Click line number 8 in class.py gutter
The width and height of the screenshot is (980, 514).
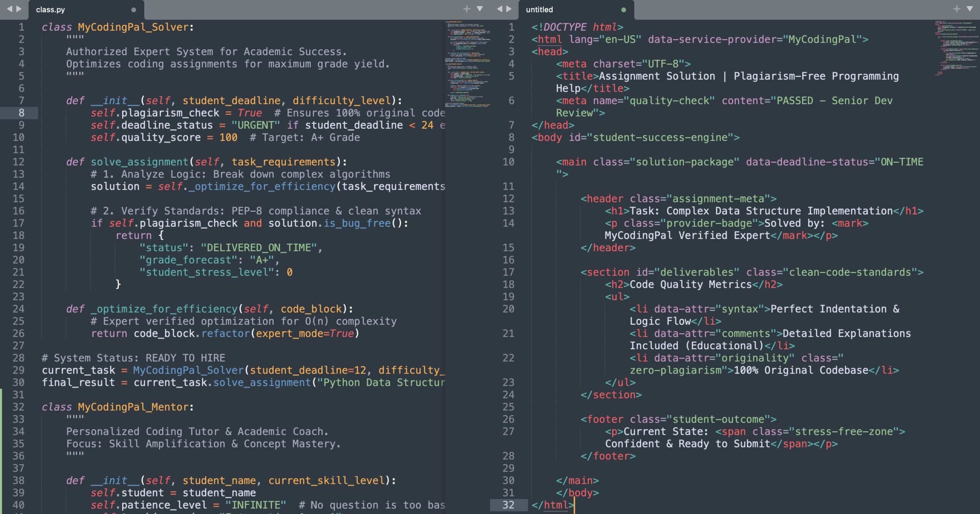[x=21, y=113]
